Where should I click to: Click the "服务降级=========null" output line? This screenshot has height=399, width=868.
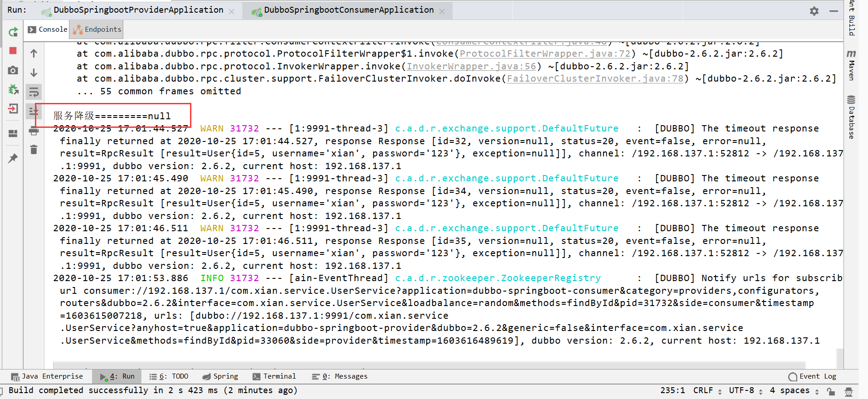pos(112,116)
